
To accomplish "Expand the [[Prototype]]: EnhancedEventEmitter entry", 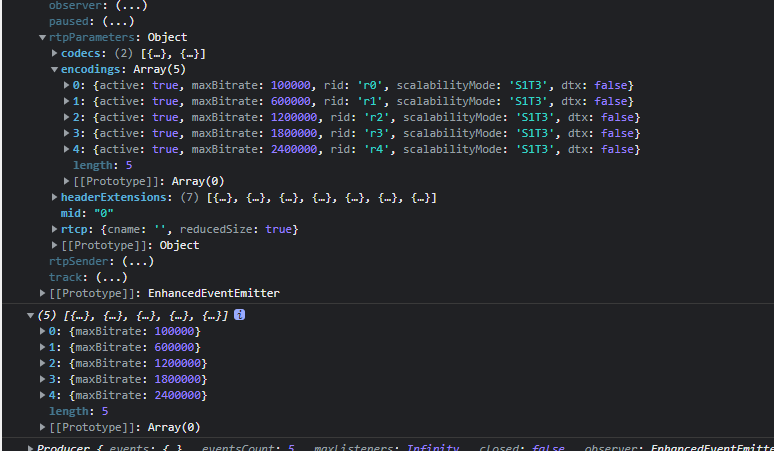I will (x=42, y=293).
